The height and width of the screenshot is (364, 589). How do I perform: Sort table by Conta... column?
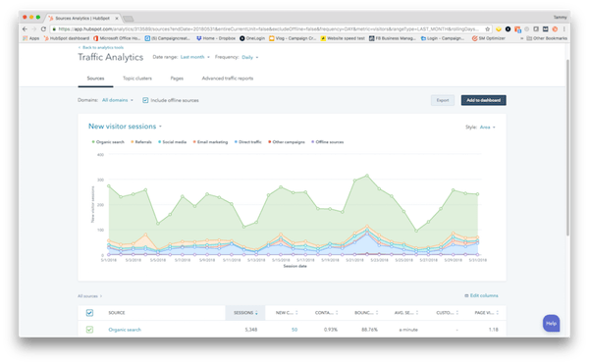tap(326, 313)
